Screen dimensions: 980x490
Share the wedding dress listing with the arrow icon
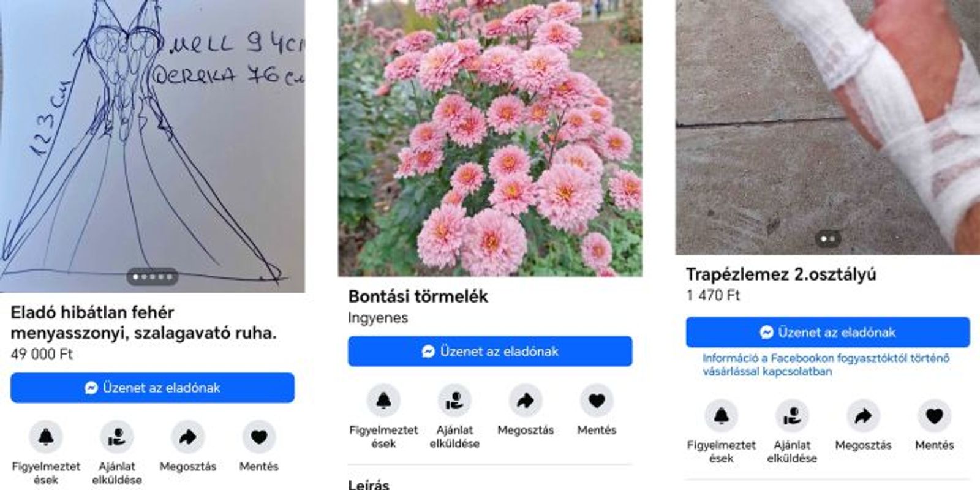187,437
